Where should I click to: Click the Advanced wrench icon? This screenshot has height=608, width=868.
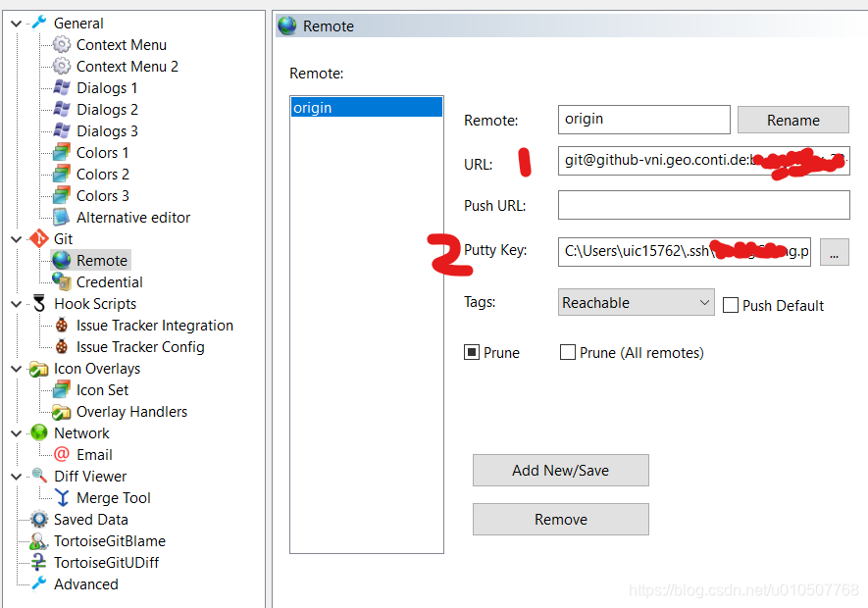tap(39, 583)
